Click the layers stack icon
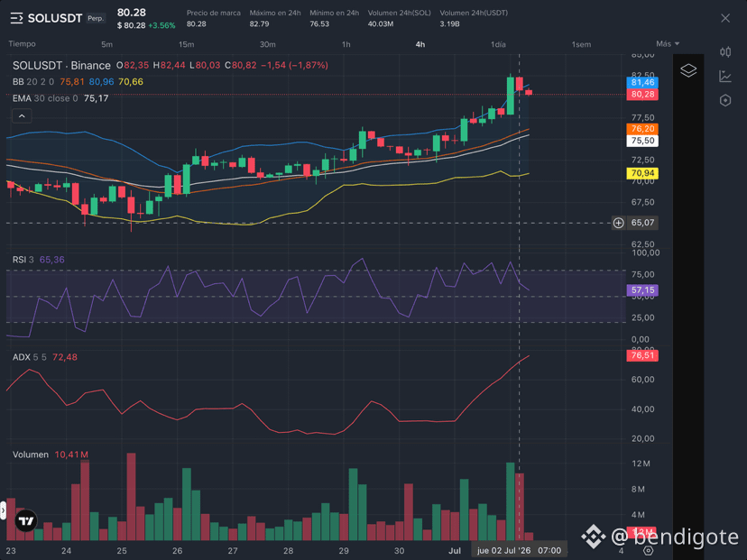The height and width of the screenshot is (560, 747). tap(688, 70)
